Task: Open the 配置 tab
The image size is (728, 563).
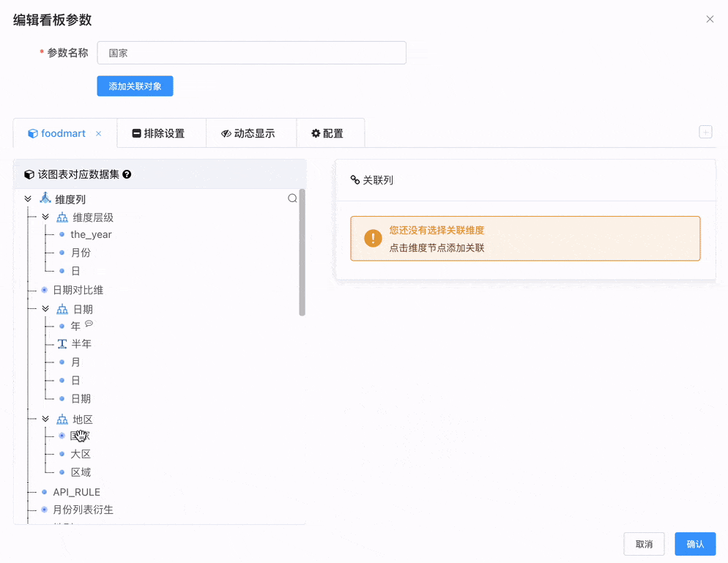Action: [327, 133]
